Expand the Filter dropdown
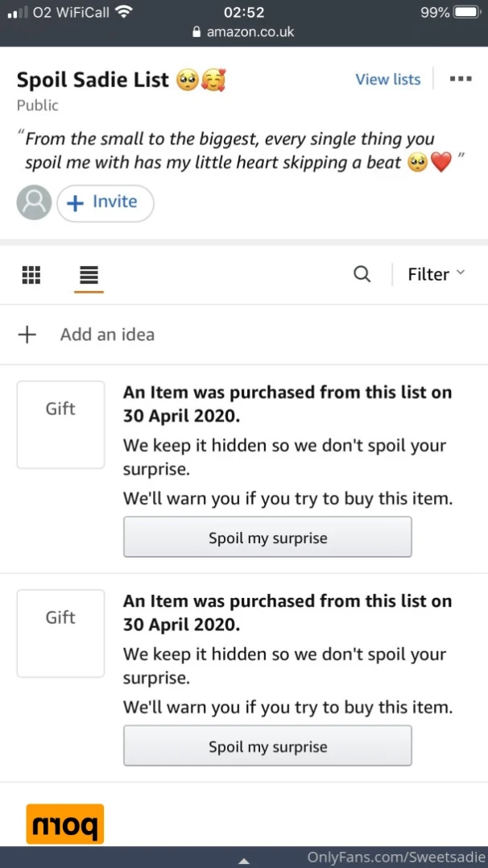 [x=436, y=275]
